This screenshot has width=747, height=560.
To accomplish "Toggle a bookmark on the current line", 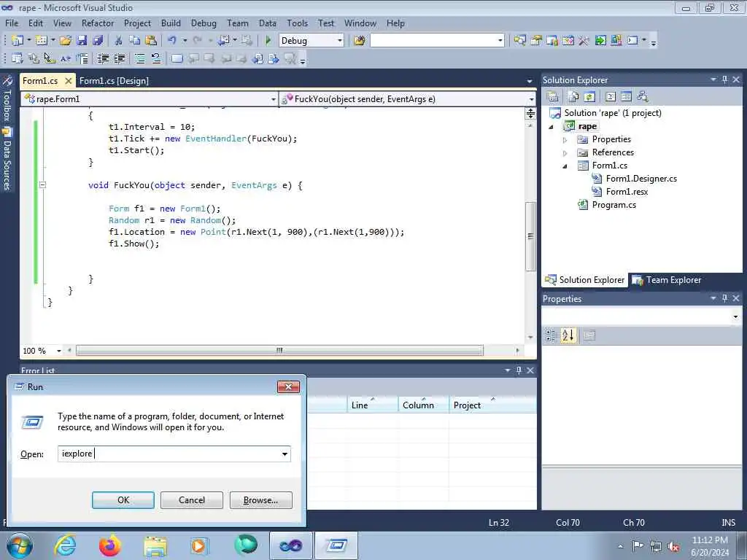I will coord(177,58).
